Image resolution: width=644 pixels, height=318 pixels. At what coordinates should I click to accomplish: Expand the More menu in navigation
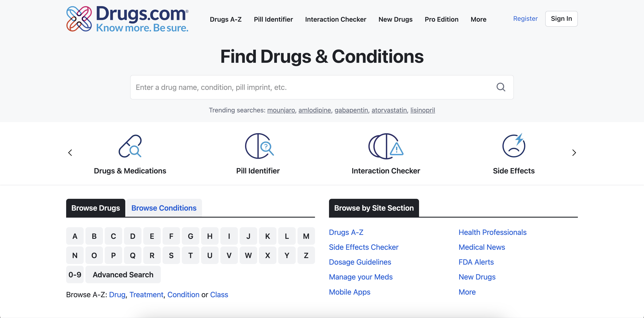(x=478, y=19)
